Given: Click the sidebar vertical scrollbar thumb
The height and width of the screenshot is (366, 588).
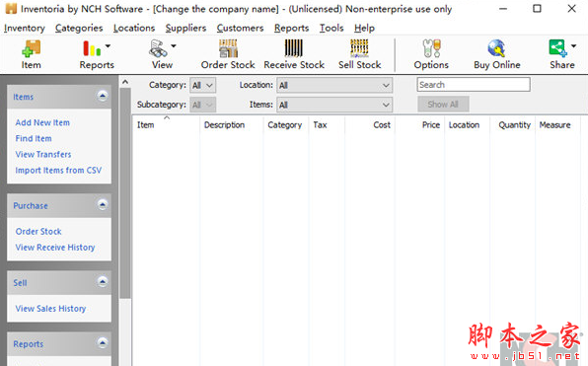Looking at the screenshot, I should coord(125,193).
